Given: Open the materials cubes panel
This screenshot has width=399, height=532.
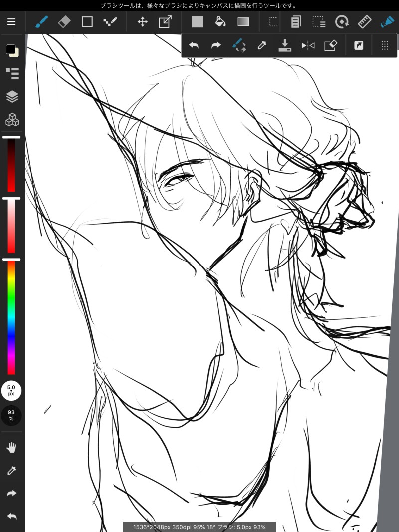Looking at the screenshot, I should 12,120.
